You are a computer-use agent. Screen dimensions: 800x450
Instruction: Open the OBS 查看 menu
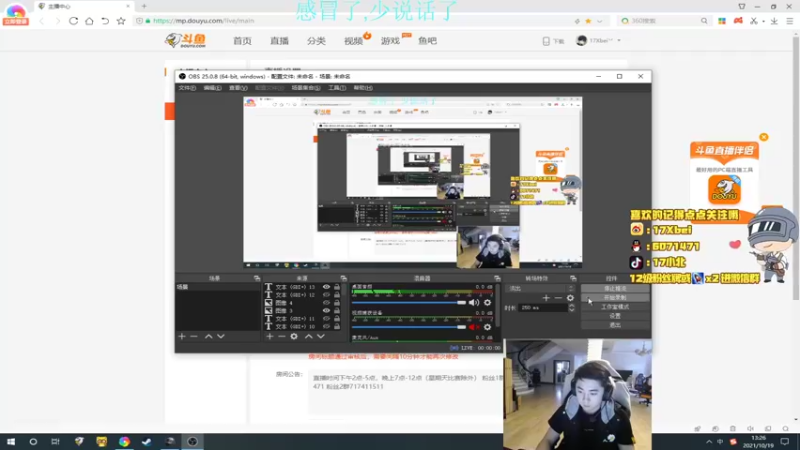coord(238,88)
